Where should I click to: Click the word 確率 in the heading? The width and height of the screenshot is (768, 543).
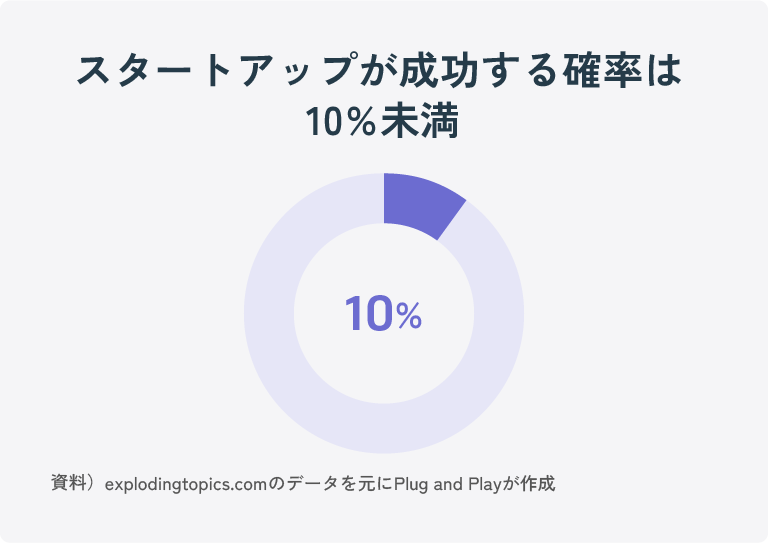602,71
